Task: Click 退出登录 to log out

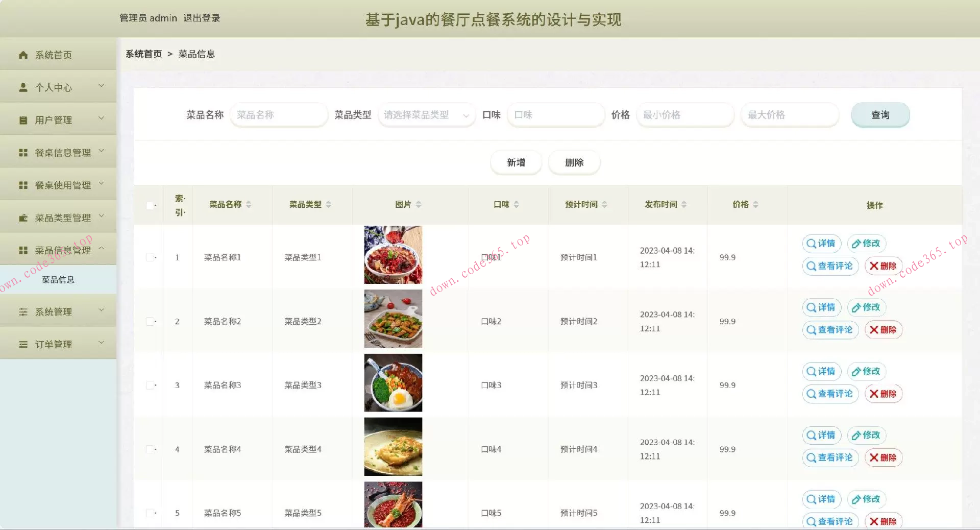Action: click(x=203, y=18)
